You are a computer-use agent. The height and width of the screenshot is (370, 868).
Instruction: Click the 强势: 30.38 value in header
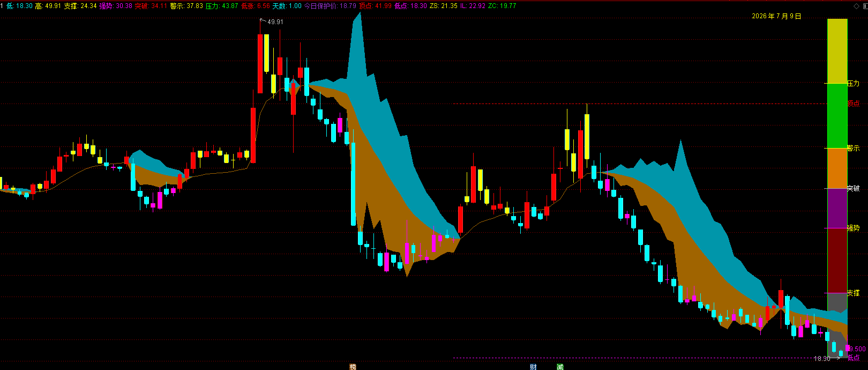(x=116, y=6)
